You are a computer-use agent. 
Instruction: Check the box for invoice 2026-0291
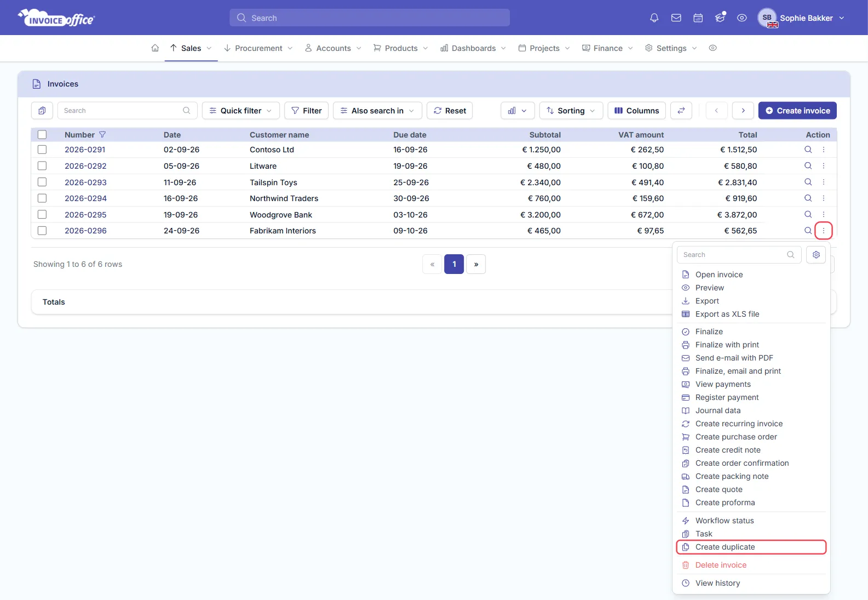click(x=42, y=150)
